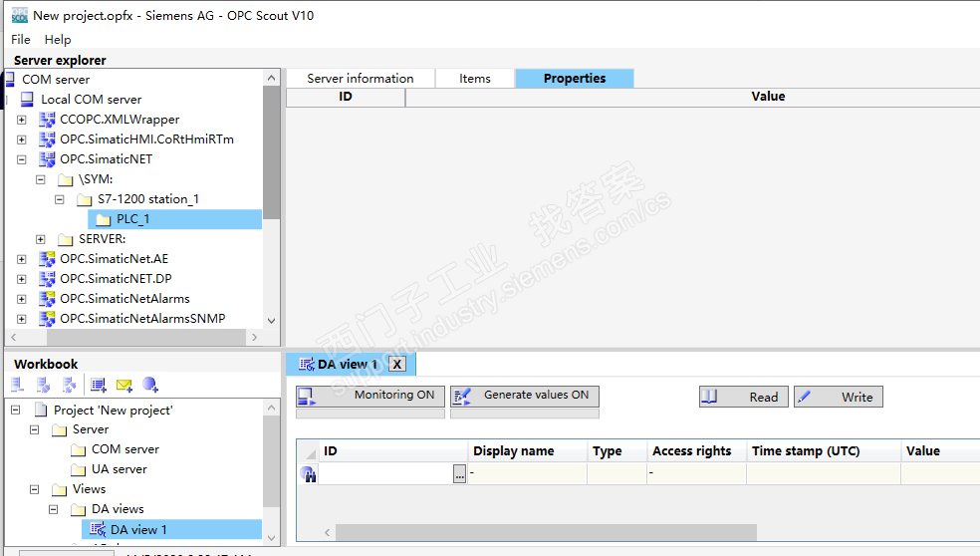Turn Monitoring ON
This screenshot has width=980, height=556.
coord(370,396)
